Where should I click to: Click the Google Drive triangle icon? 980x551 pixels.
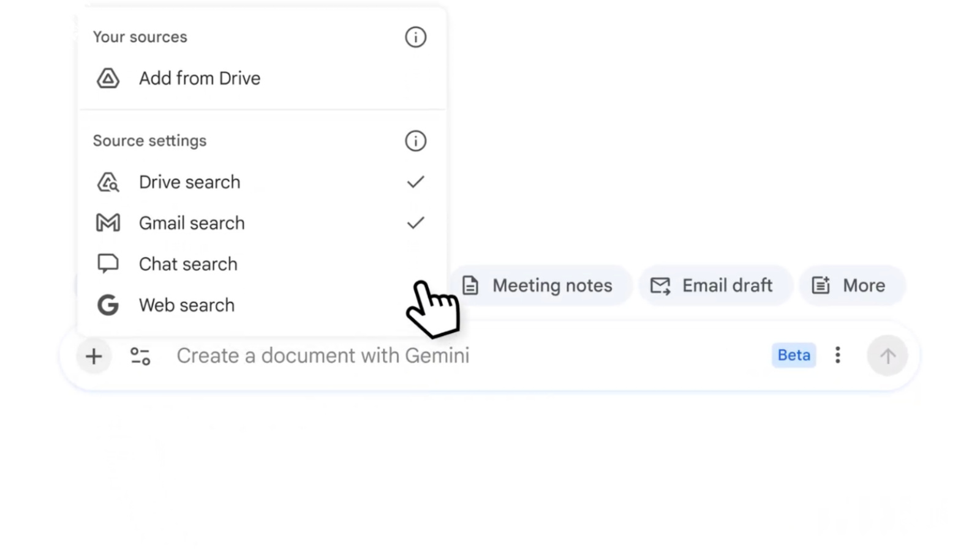108,78
